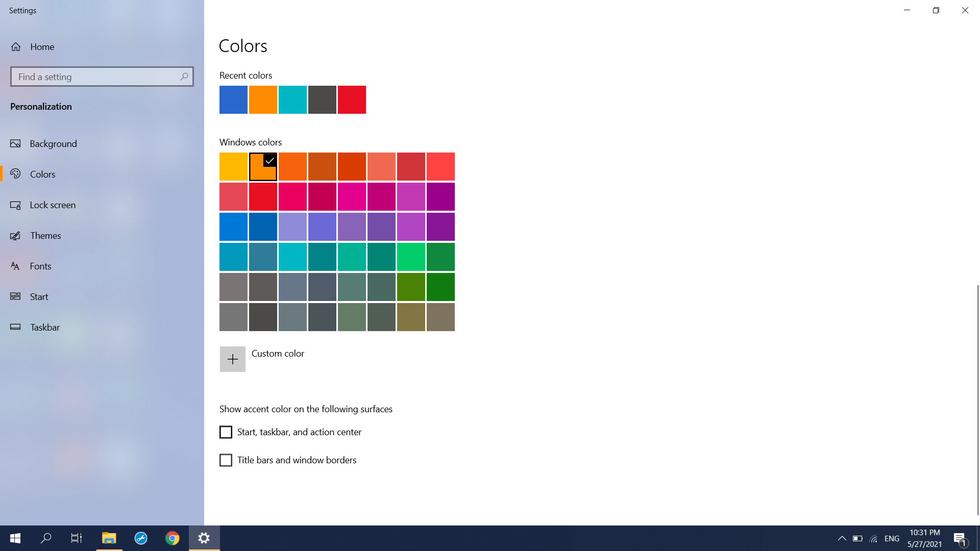Select the dark purple swatch ending second row
Screen dimensions: 980x551
tap(440, 196)
